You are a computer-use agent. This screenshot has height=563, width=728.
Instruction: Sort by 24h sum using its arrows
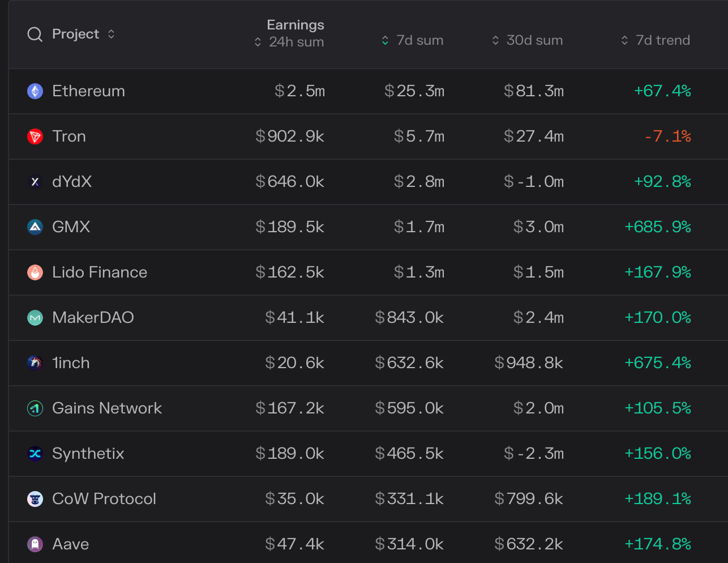258,42
